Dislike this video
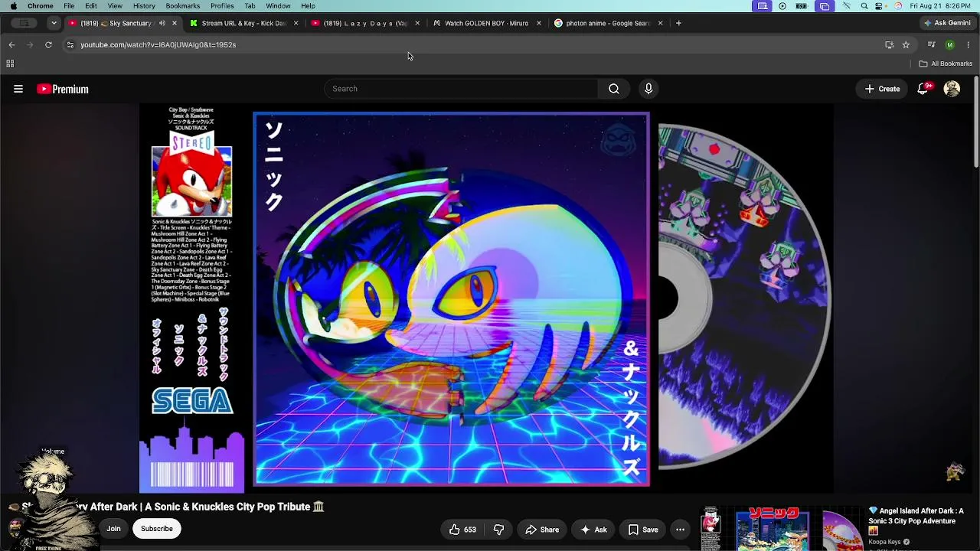The width and height of the screenshot is (980, 551). (499, 530)
